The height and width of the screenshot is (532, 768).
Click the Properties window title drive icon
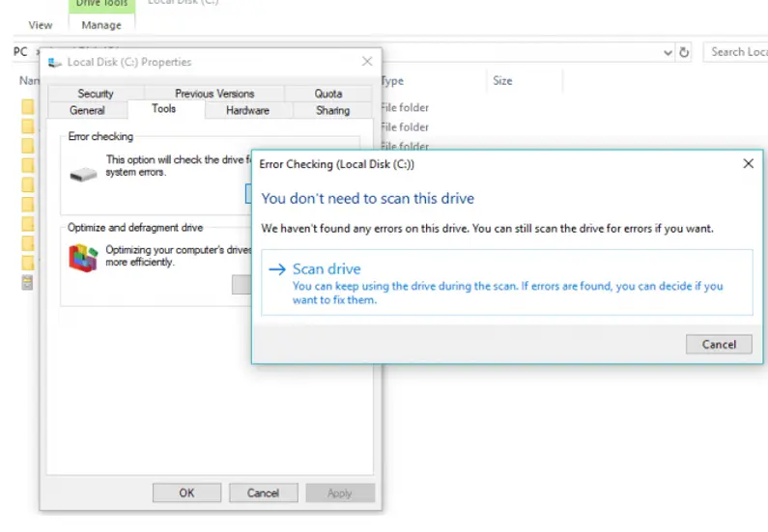[55, 62]
